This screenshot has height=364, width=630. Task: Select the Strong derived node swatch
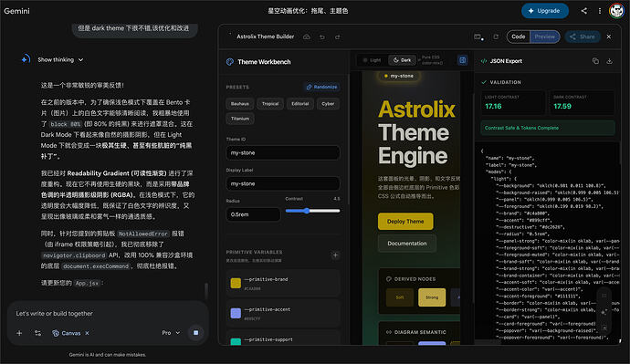click(432, 297)
